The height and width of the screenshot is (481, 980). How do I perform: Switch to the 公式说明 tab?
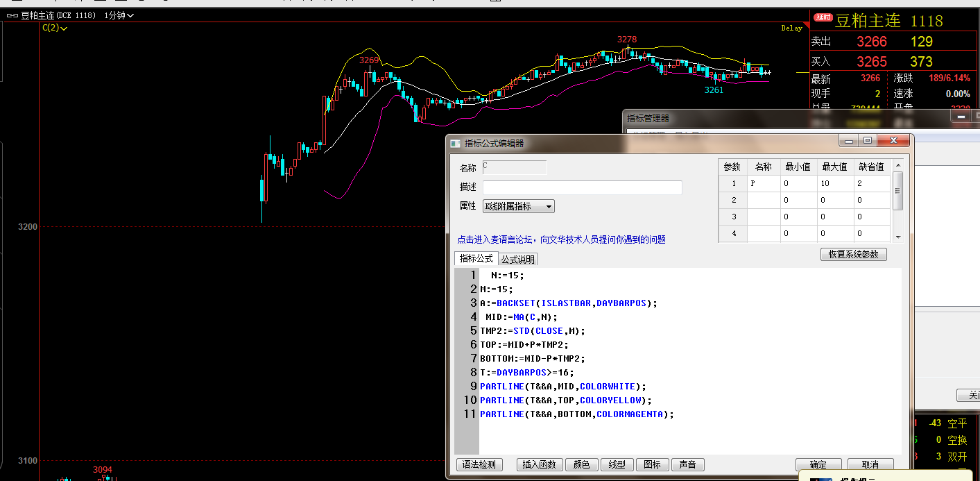[518, 259]
